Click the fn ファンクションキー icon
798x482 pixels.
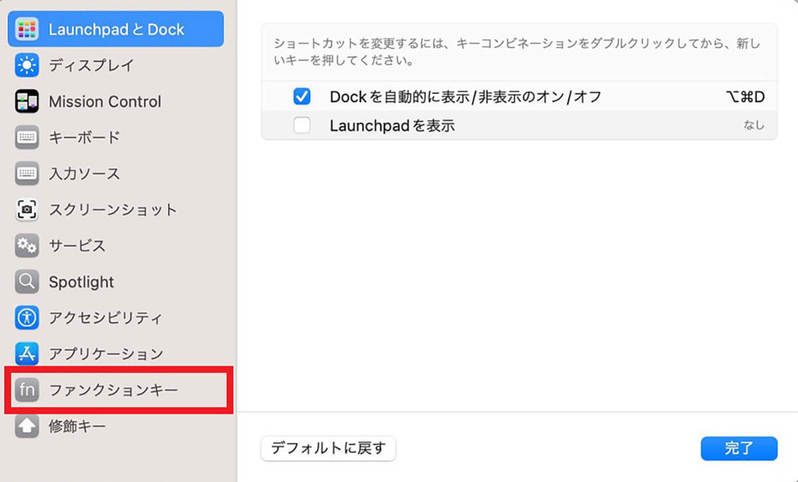tap(27, 390)
